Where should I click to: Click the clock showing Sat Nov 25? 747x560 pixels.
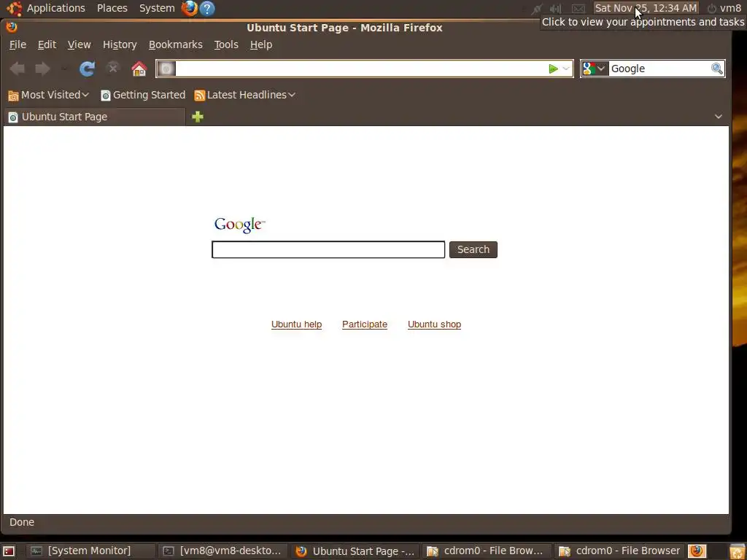click(x=646, y=8)
